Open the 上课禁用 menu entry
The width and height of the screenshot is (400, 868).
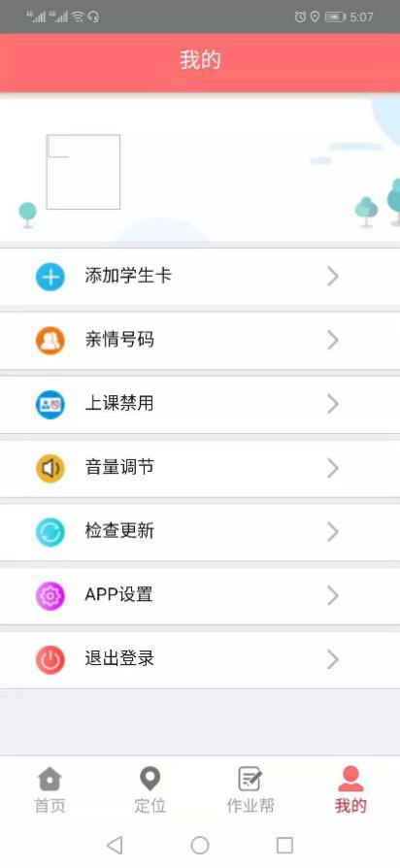pyautogui.click(x=200, y=405)
